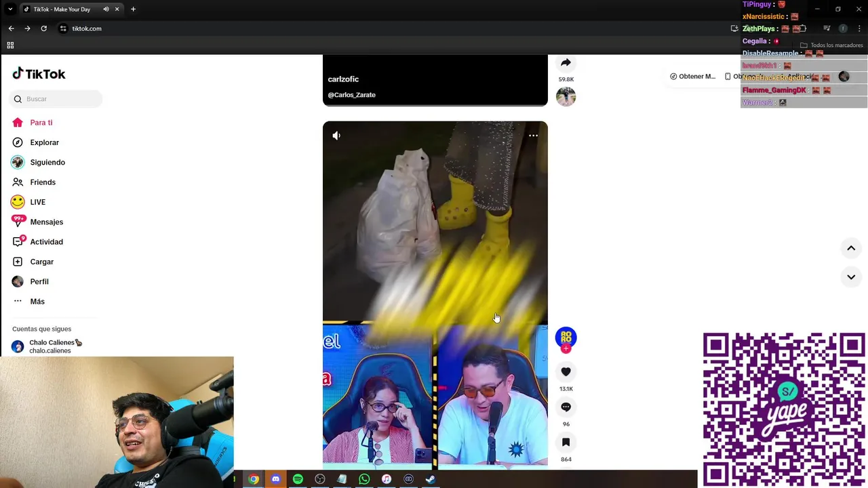The height and width of the screenshot is (488, 868).
Task: Open Steam from the taskbar
Action: tap(430, 479)
